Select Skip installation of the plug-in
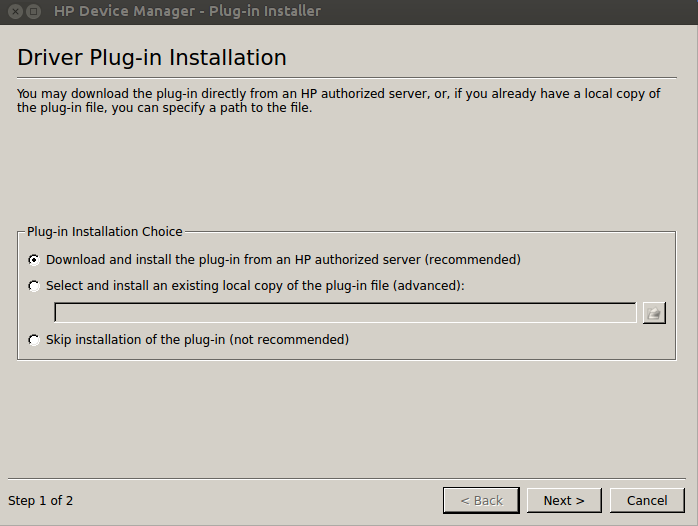This screenshot has width=698, height=526. tap(34, 340)
